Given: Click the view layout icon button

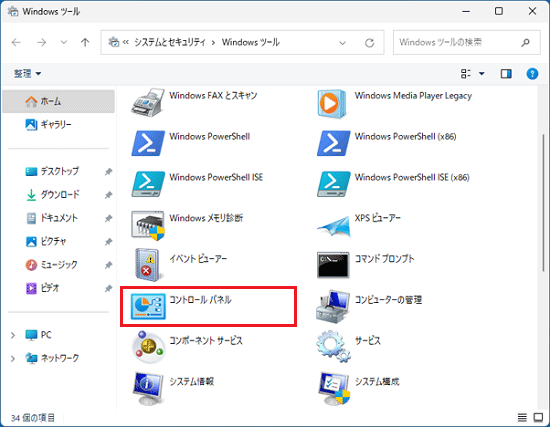Looking at the screenshot, I should 465,74.
